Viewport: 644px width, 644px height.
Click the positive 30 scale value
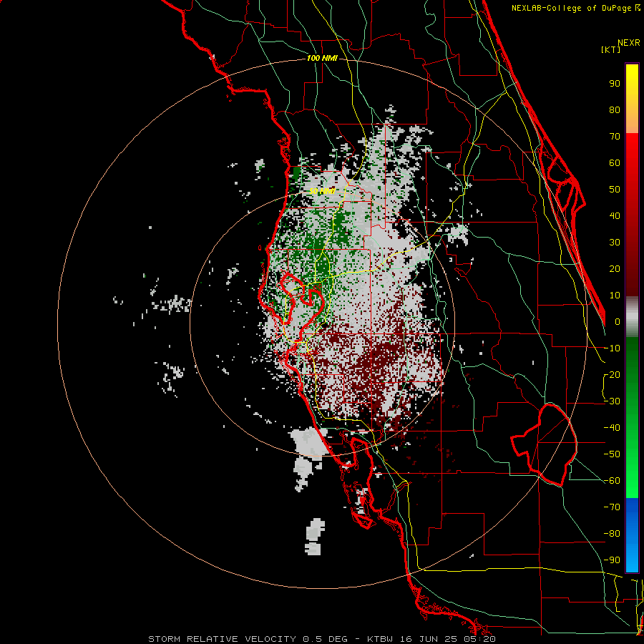pos(615,243)
